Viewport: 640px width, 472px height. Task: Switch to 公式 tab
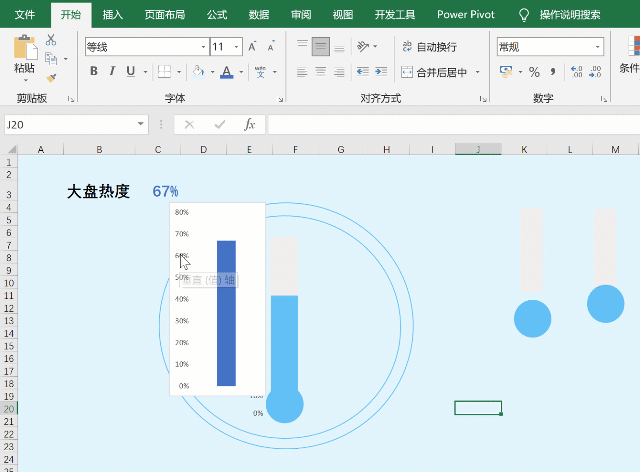[217, 15]
